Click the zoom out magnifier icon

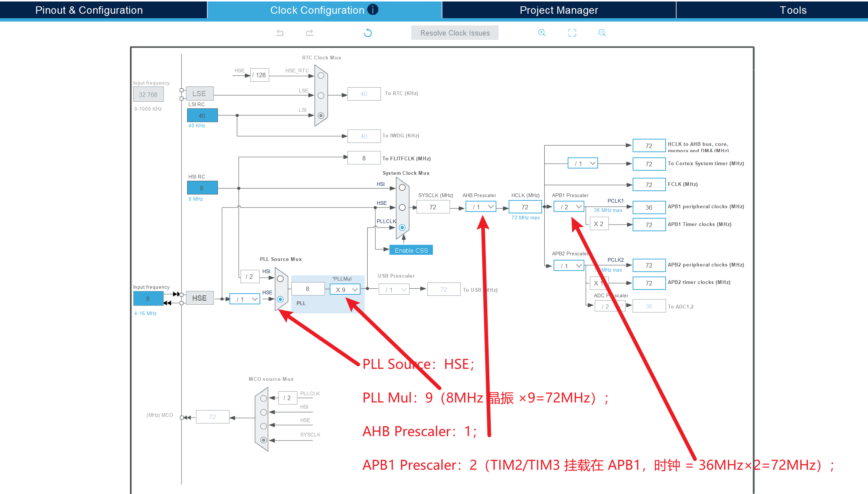point(602,33)
